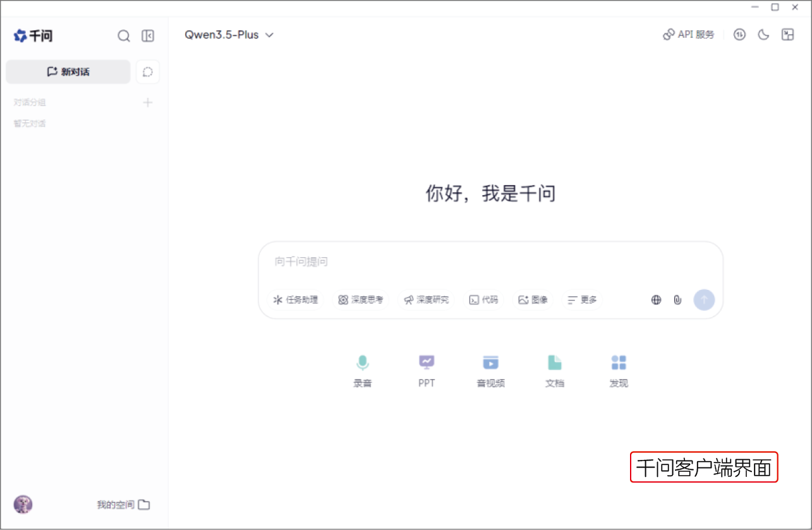
Task: Toggle dark mode moon icon
Action: (763, 35)
